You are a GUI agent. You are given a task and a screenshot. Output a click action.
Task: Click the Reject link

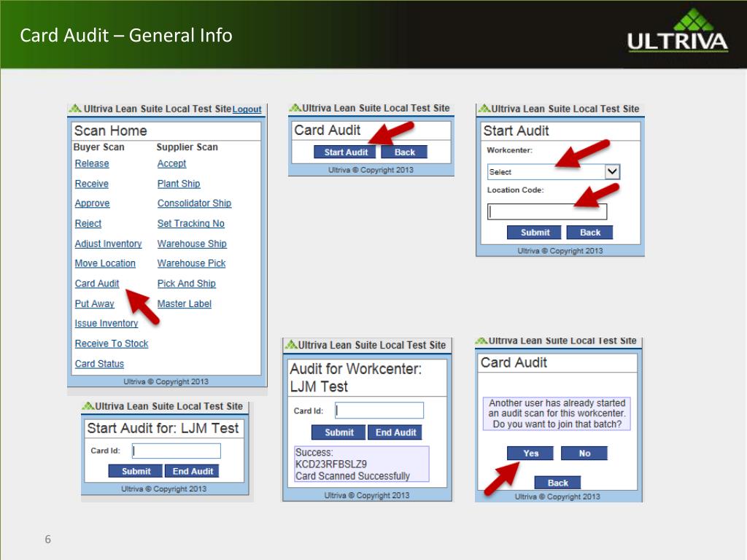(x=88, y=223)
